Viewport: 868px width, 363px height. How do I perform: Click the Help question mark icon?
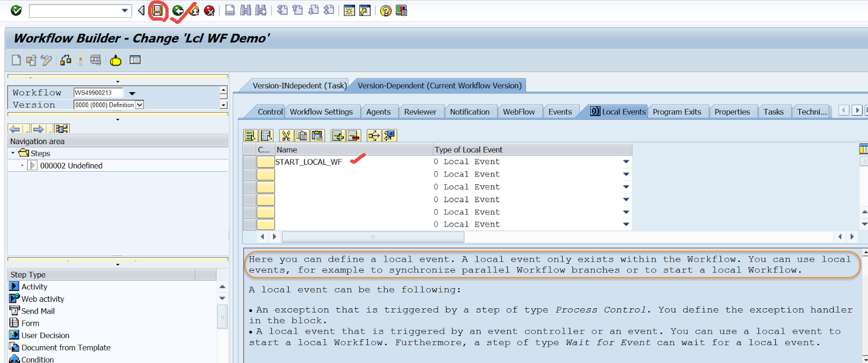(x=385, y=10)
